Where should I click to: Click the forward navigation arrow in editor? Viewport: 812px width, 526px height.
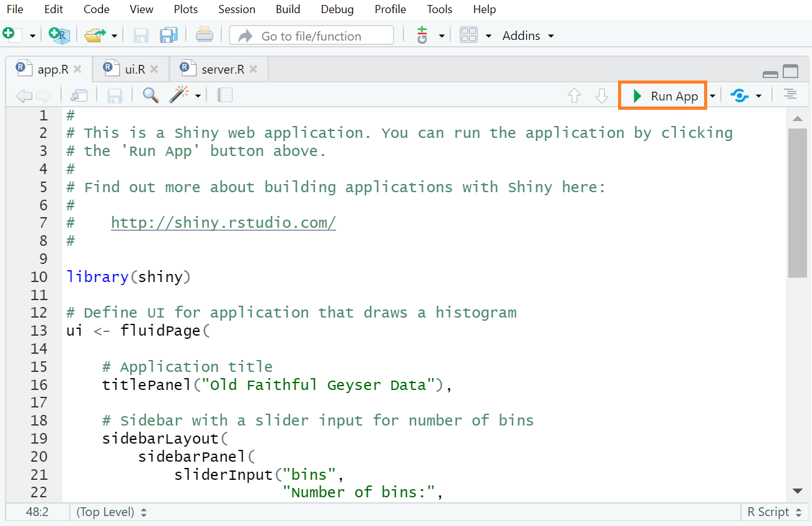coord(44,95)
